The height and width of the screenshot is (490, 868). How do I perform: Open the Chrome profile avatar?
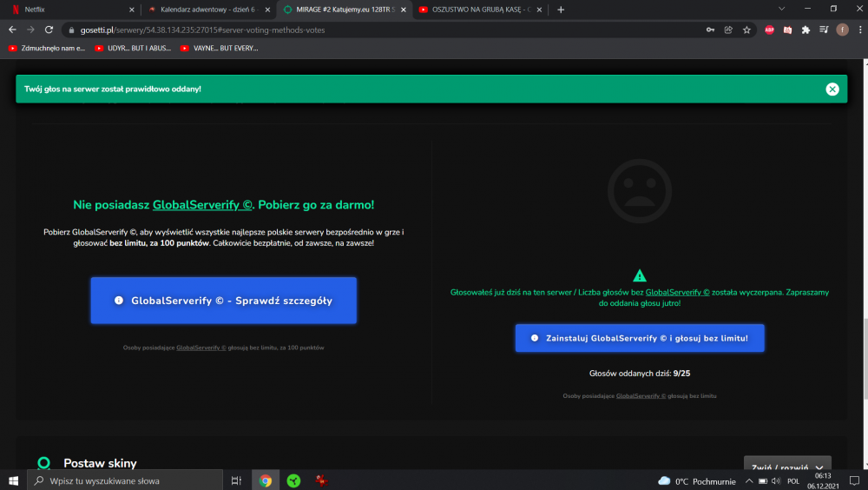[x=842, y=30]
